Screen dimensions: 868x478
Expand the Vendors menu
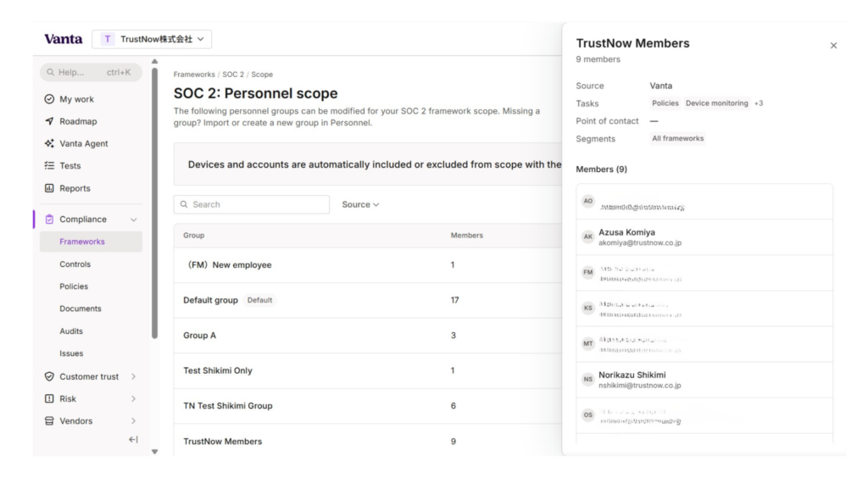(133, 421)
